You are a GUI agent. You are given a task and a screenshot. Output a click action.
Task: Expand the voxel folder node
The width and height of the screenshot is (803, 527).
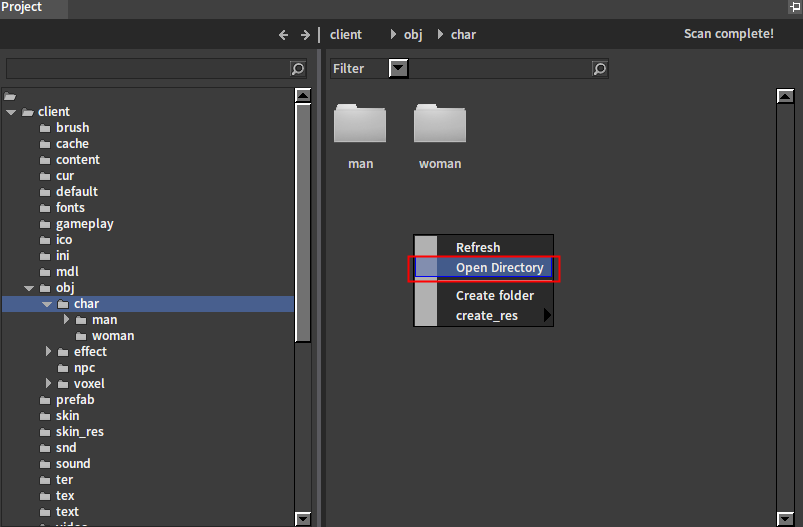tap(48, 384)
